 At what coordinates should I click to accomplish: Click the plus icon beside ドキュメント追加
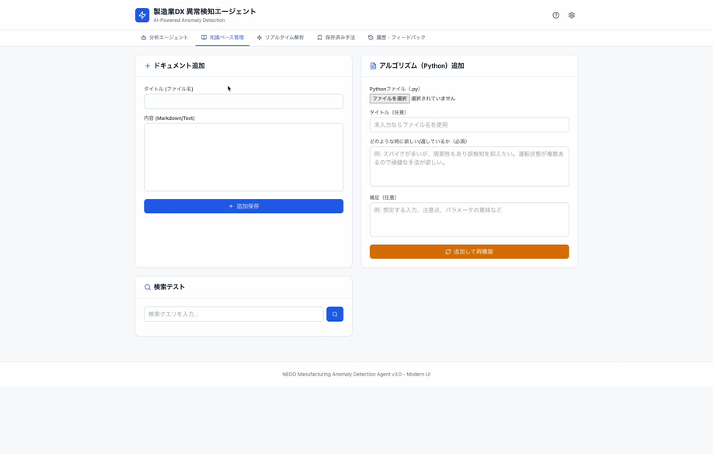point(147,66)
